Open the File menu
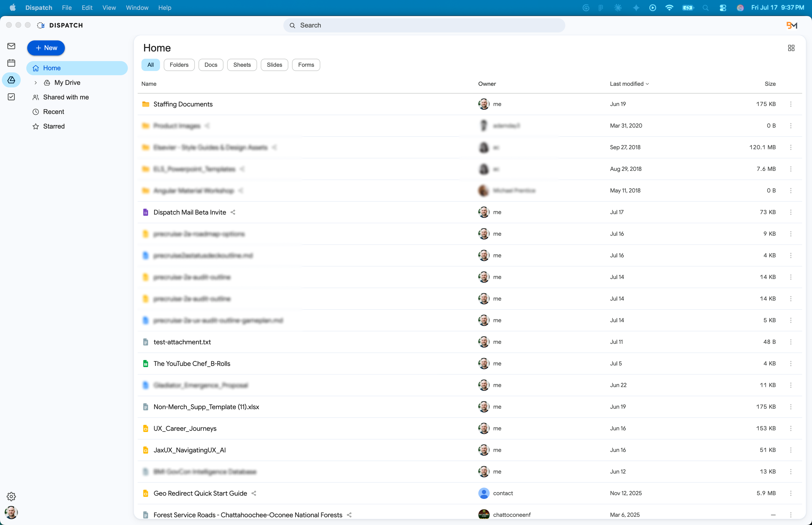This screenshot has height=525, width=812. pyautogui.click(x=67, y=8)
